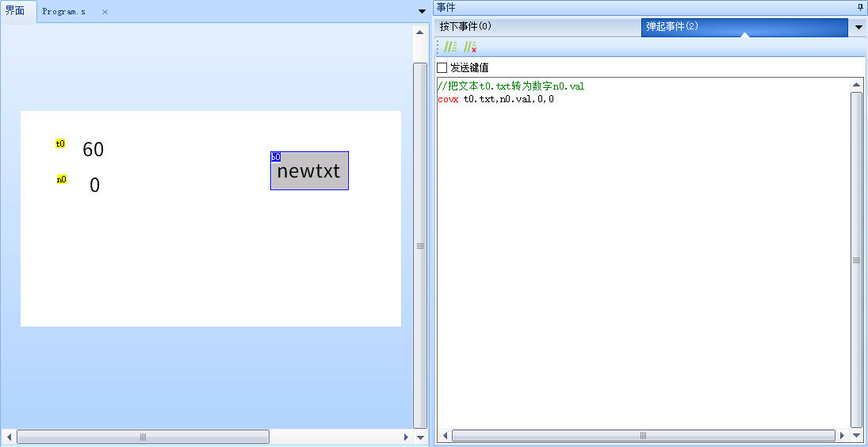868x447 pixels.
Task: Switch to the 按下事件(0) tab
Action: coord(466,26)
